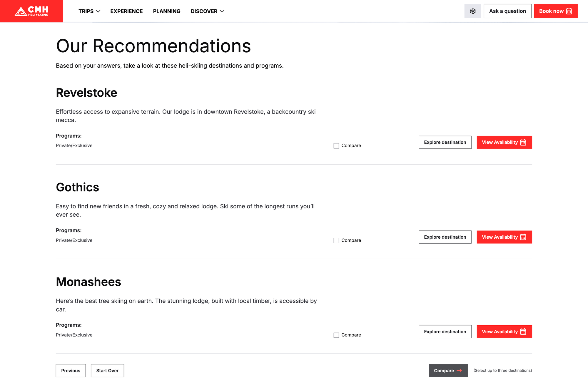Explore destination for Monashees
This screenshot has height=390, width=588.
[445, 332]
